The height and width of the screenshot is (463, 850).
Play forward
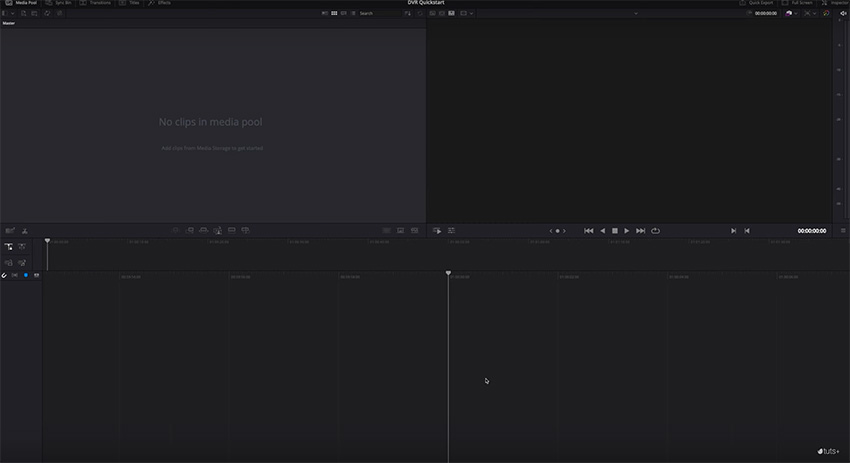[x=627, y=230]
